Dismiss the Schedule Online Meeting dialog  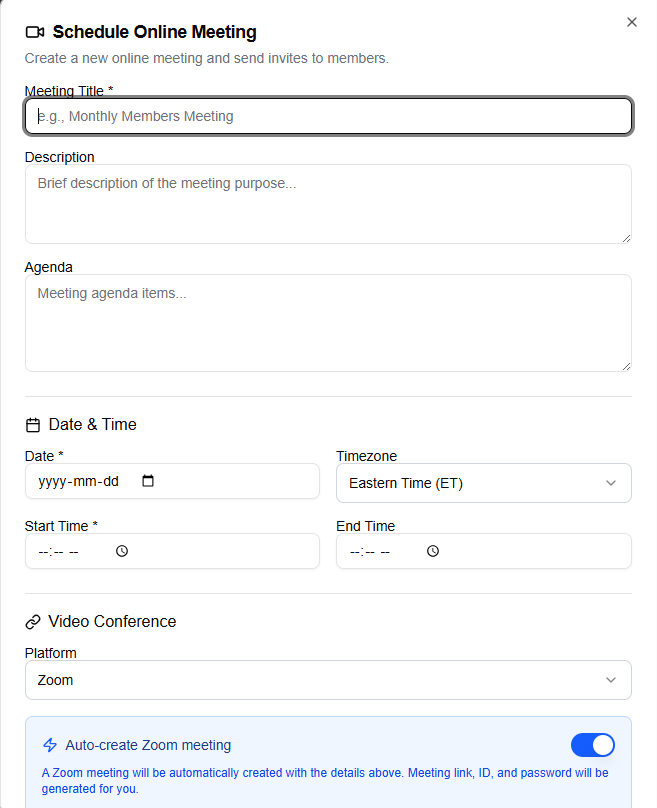pyautogui.click(x=631, y=21)
